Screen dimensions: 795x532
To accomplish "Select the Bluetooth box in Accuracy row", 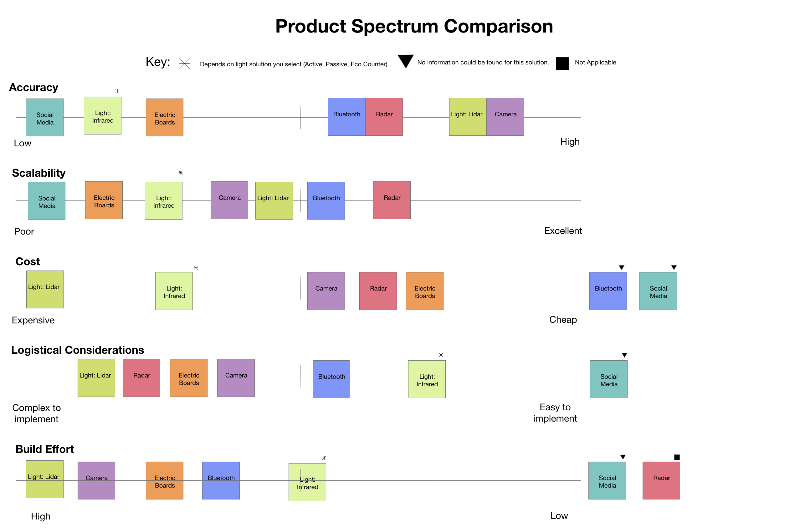I will pyautogui.click(x=346, y=117).
